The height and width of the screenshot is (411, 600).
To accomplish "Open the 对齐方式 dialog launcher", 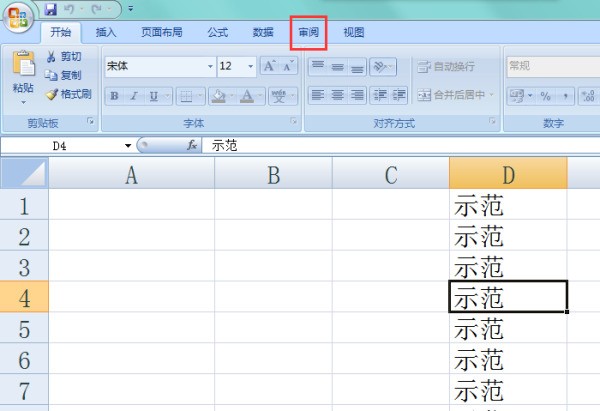I will tap(492, 121).
